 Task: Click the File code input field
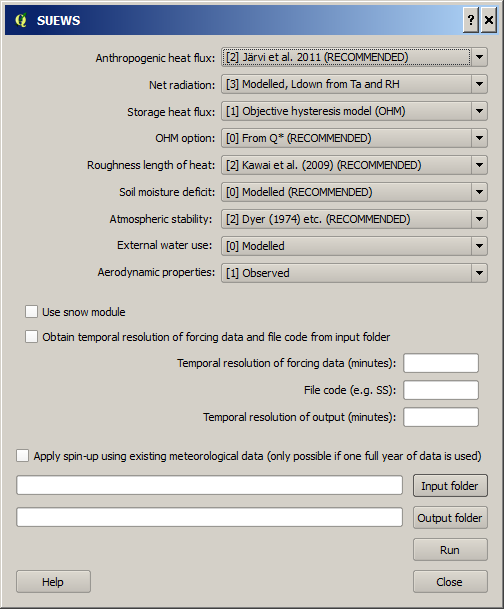(x=441, y=390)
